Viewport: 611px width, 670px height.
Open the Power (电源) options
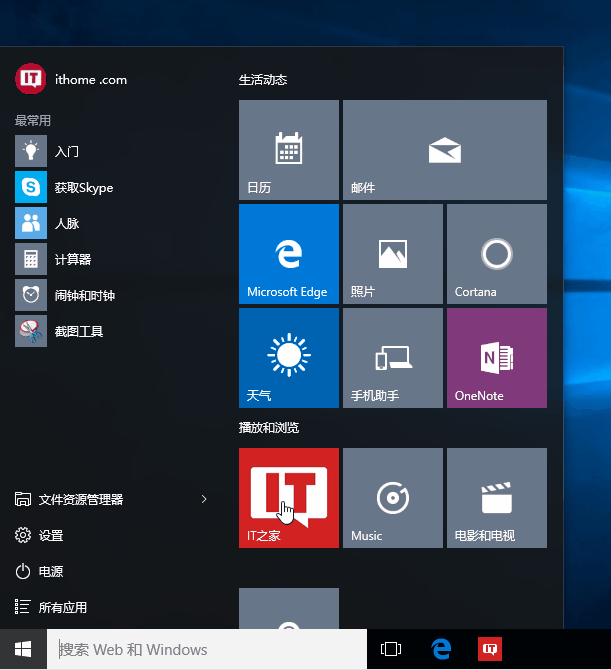50,572
